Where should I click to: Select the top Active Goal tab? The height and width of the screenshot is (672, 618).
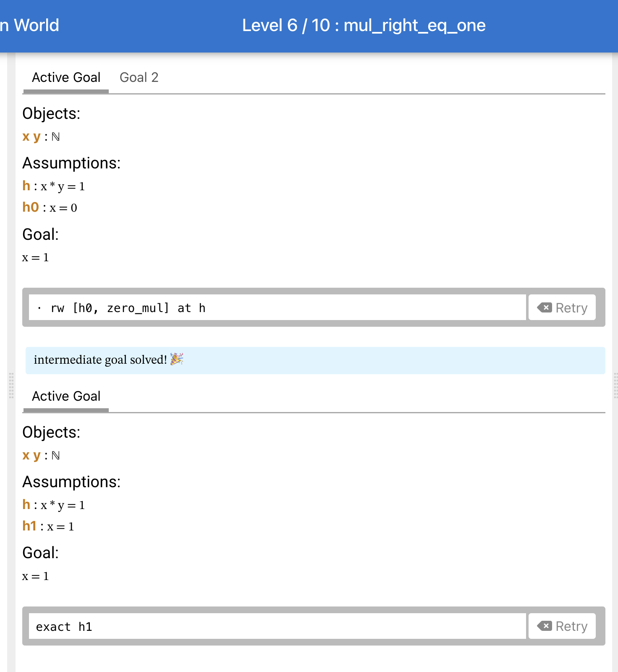[66, 77]
